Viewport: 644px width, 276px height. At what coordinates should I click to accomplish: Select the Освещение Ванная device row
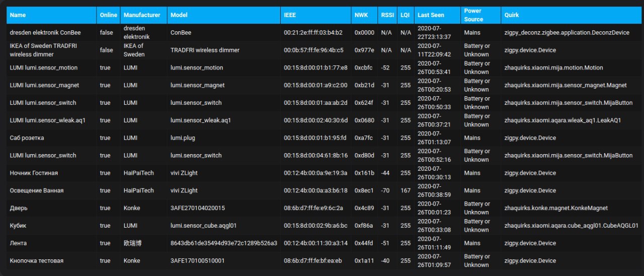pos(323,191)
